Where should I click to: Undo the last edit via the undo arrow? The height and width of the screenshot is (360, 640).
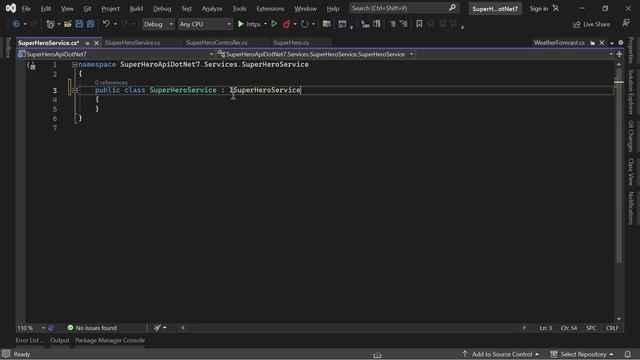(x=106, y=24)
